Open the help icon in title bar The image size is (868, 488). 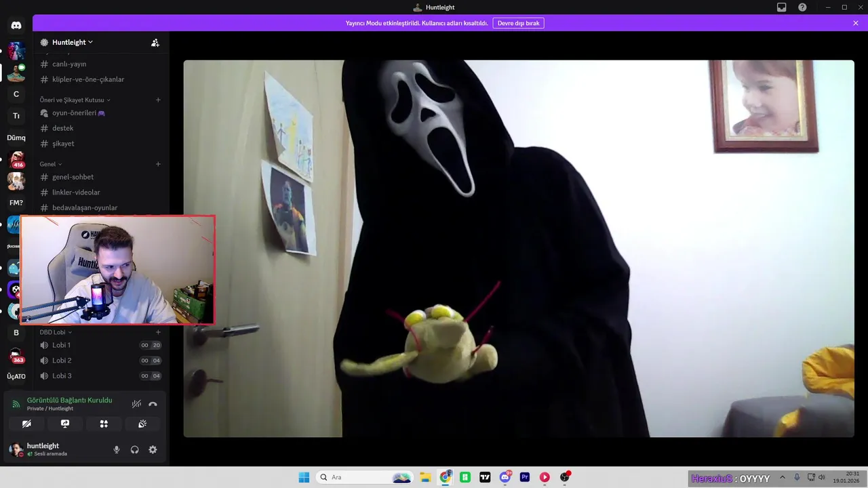(803, 7)
